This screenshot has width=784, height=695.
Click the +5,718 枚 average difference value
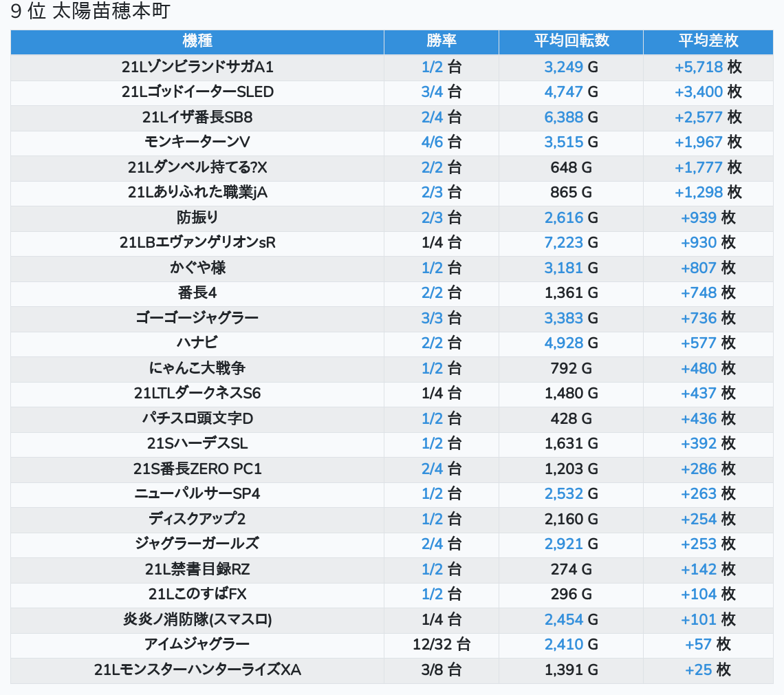point(708,67)
